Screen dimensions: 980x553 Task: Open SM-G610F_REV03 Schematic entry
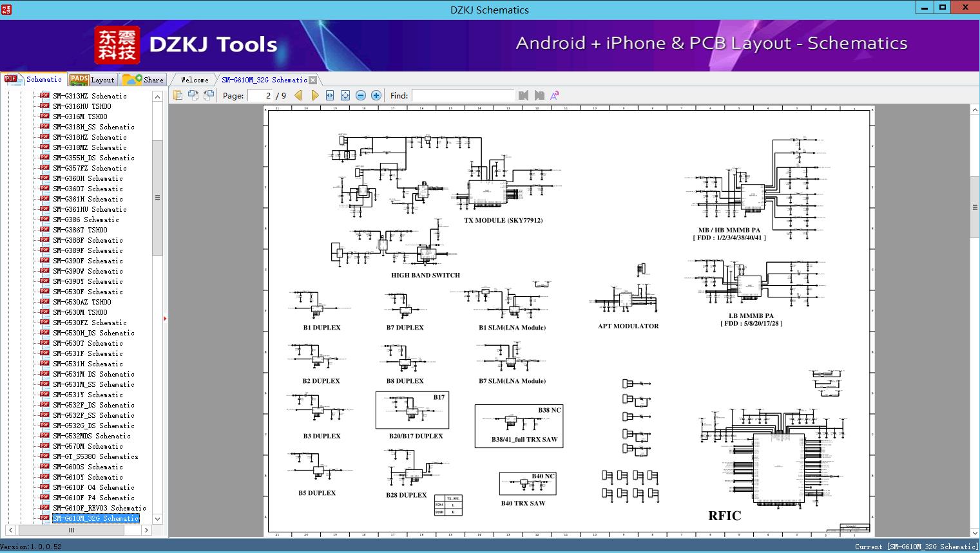[99, 508]
